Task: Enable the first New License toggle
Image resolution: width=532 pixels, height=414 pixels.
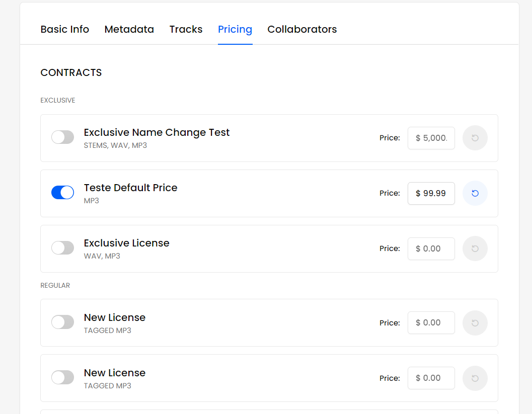Action: (62, 322)
